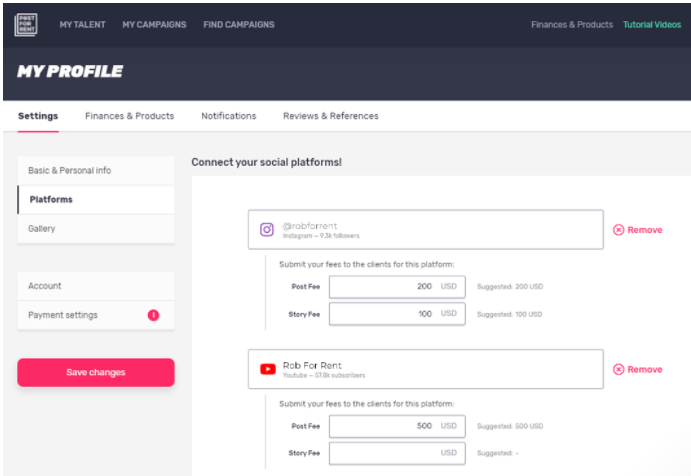This screenshot has height=476, width=691.
Task: Click the circled X icon for Instagram Remove
Action: [x=618, y=230]
